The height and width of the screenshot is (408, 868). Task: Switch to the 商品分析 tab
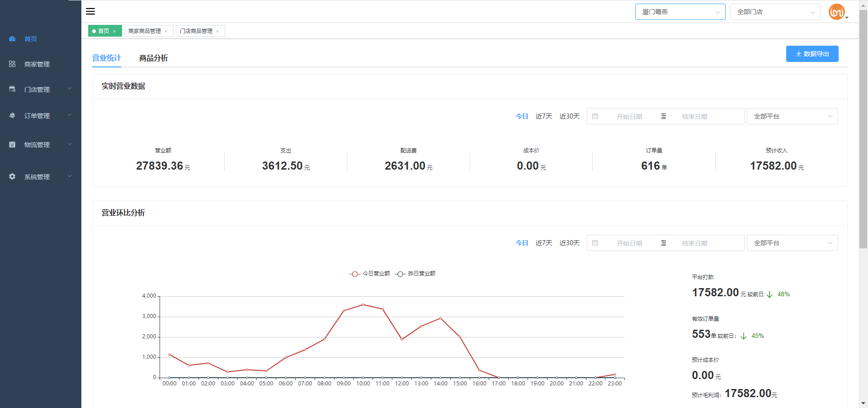click(x=153, y=58)
